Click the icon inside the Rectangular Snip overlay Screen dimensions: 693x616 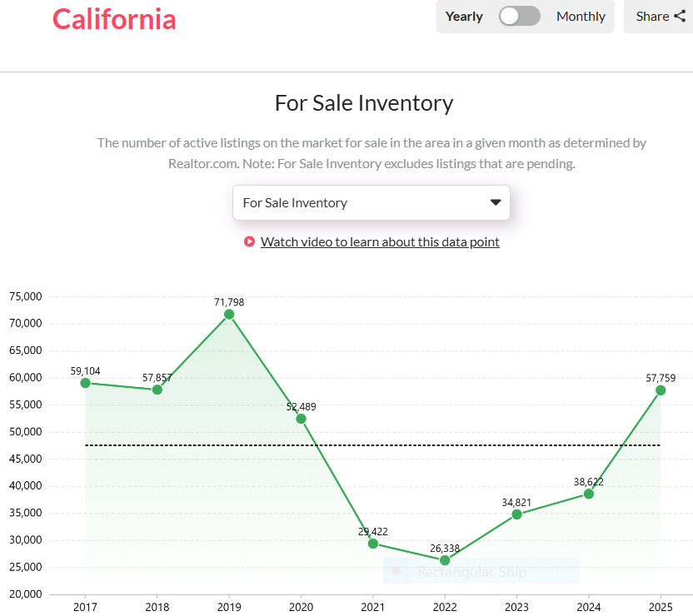[396, 572]
